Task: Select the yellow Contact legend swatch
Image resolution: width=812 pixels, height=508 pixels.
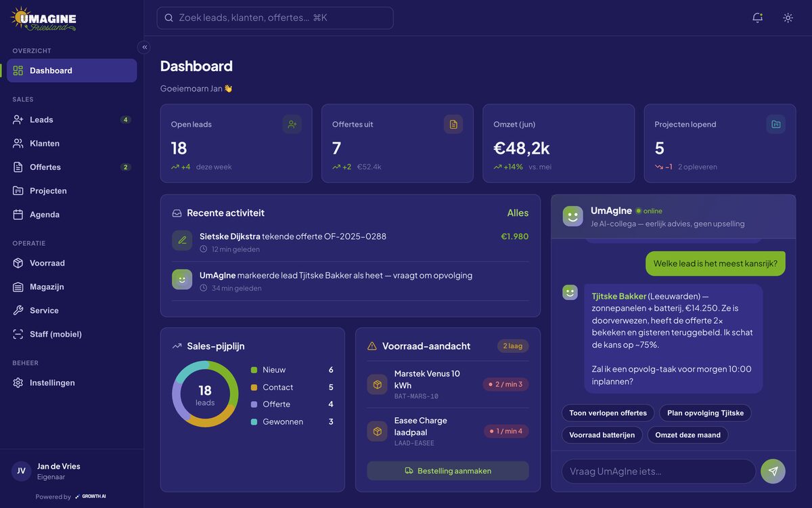Action: 254,387
